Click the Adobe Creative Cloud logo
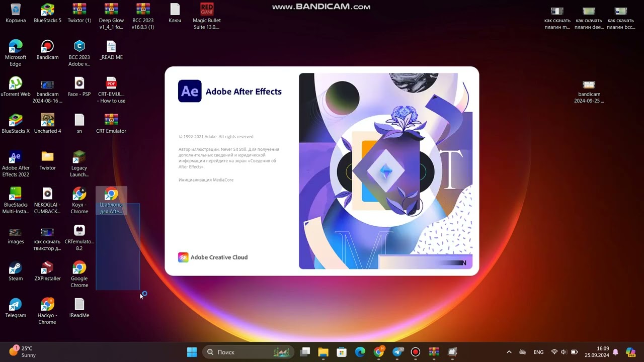The image size is (644, 362). tap(183, 257)
